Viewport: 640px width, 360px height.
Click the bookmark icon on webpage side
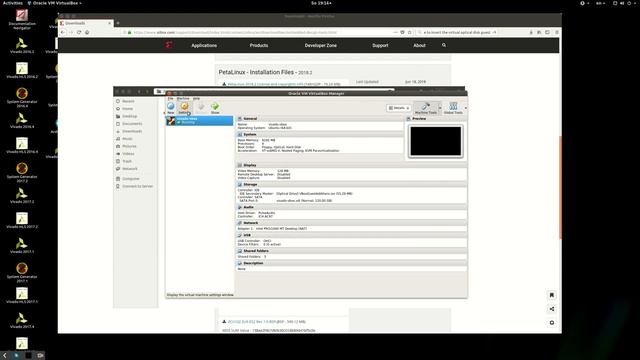click(x=552, y=295)
